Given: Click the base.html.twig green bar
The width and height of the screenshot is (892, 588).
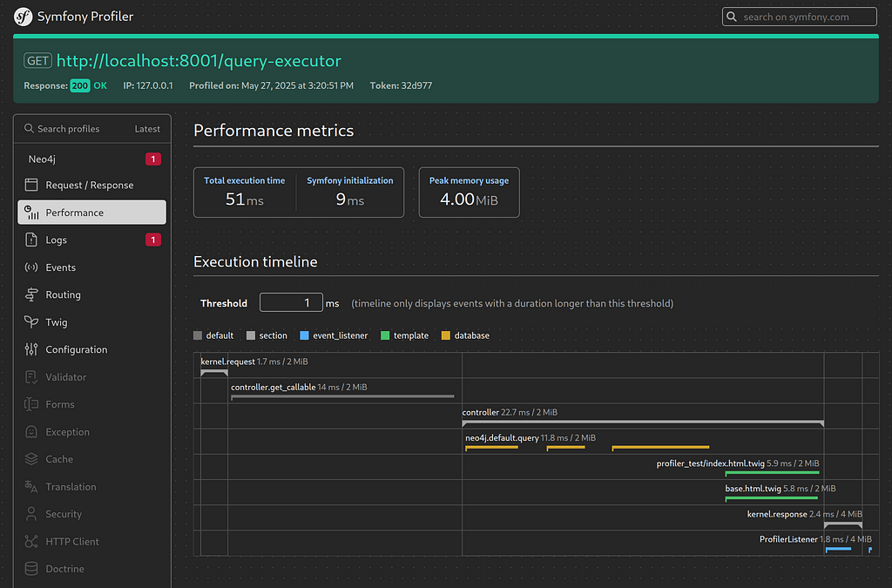Looking at the screenshot, I should pos(772,499).
